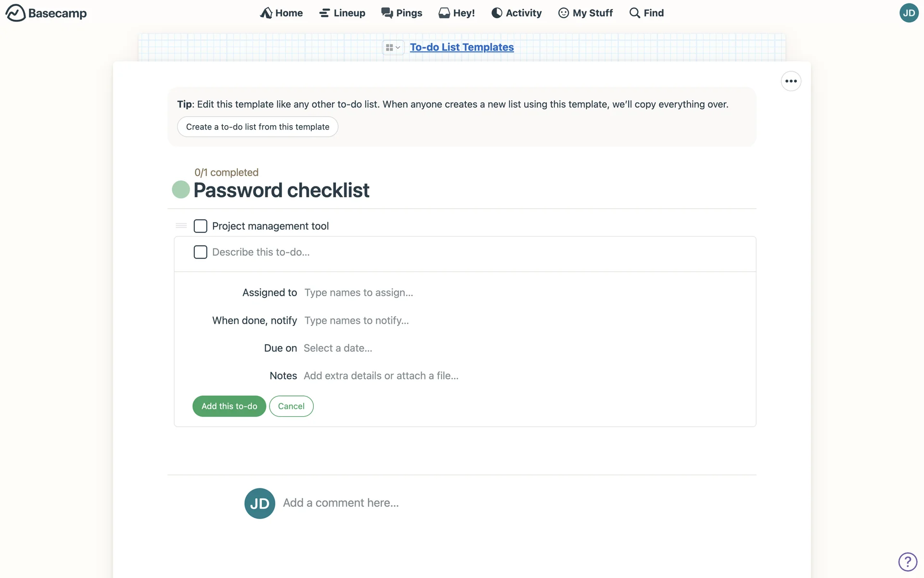Cancel adding the new to-do
Viewport: 924px width, 578px height.
point(291,406)
